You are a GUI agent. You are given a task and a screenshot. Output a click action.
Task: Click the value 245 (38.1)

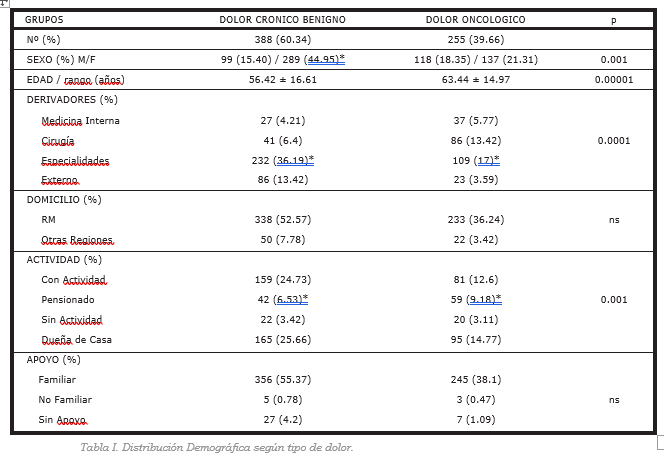[476, 379]
